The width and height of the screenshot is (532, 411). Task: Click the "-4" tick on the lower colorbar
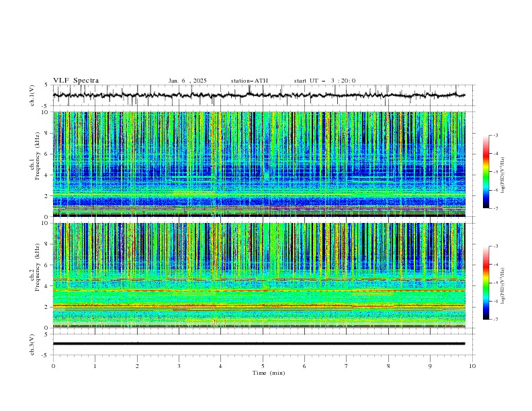(x=496, y=265)
